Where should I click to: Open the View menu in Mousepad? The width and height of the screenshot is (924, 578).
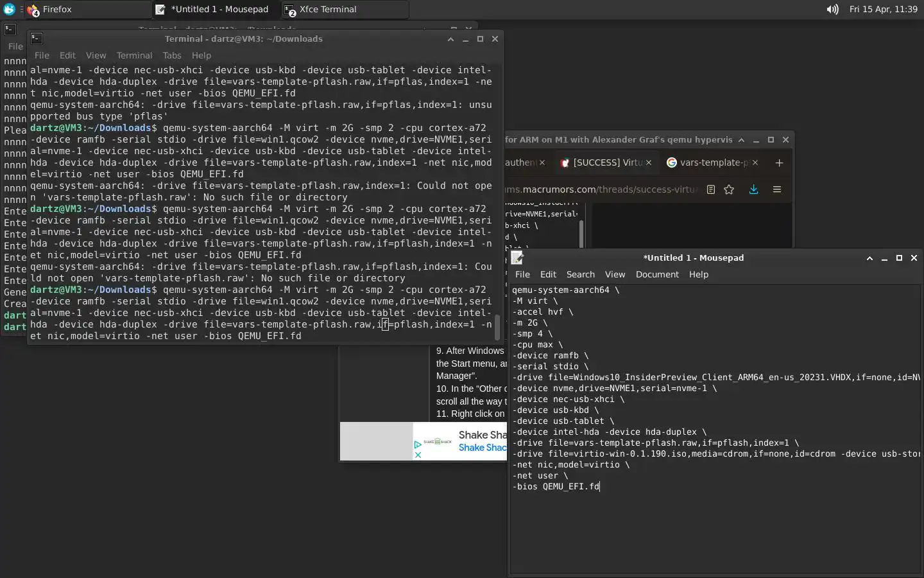615,274
